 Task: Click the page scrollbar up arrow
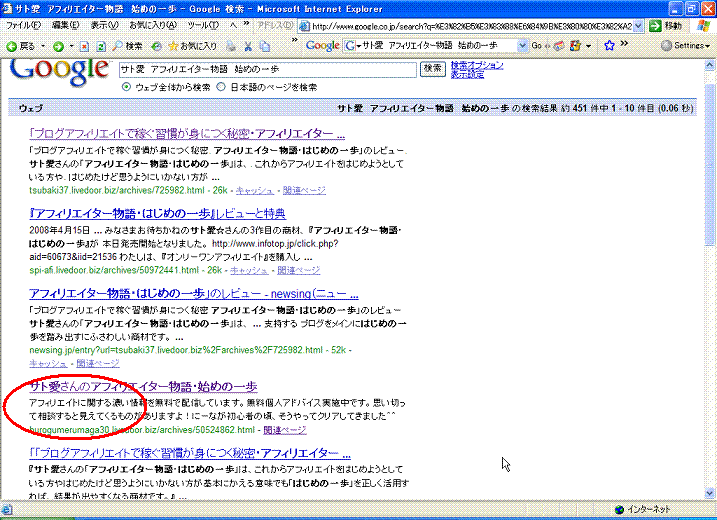point(710,65)
